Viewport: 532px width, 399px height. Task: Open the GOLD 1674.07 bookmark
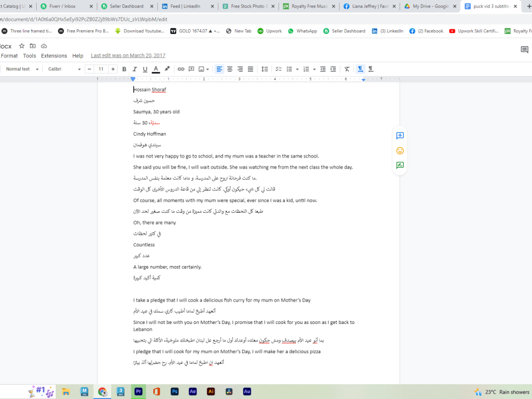[195, 31]
